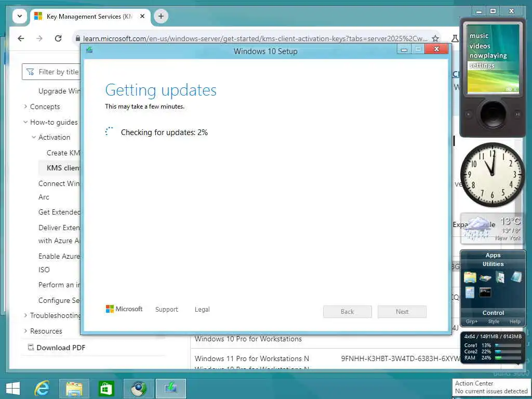The height and width of the screenshot is (399, 532).
Task: Select videos on the Zune gadget
Action: [x=480, y=46]
